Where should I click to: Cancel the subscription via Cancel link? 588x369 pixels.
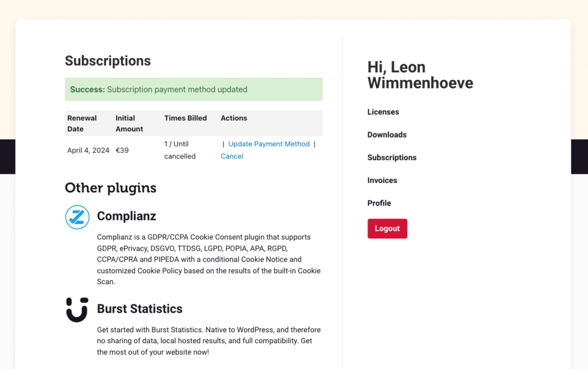[232, 156]
